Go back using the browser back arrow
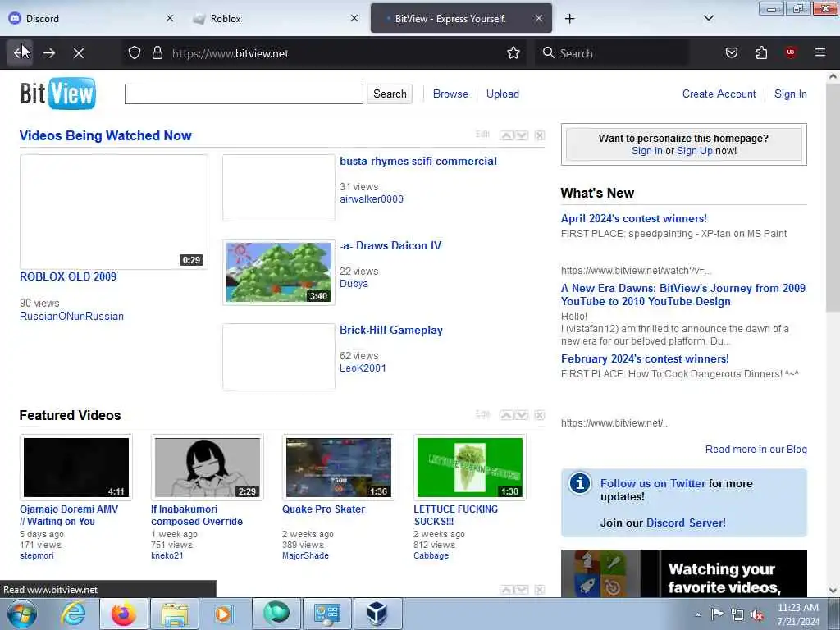840x630 pixels. [20, 53]
